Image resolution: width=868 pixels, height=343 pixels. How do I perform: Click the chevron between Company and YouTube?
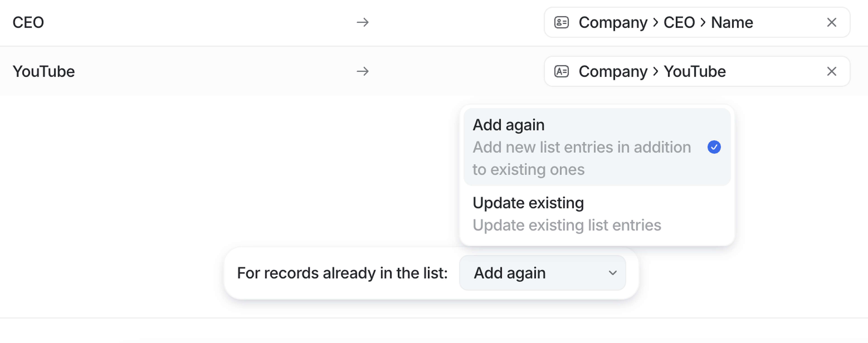pyautogui.click(x=655, y=71)
